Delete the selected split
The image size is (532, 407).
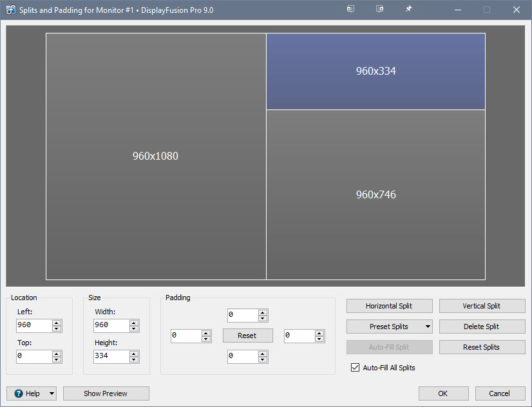coord(482,327)
